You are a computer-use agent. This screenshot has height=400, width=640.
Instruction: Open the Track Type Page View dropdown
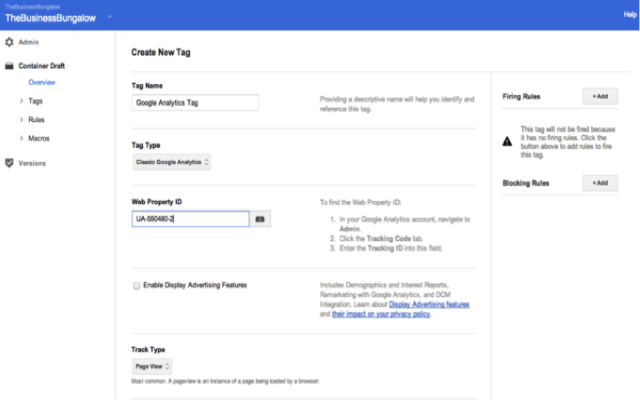153,367
